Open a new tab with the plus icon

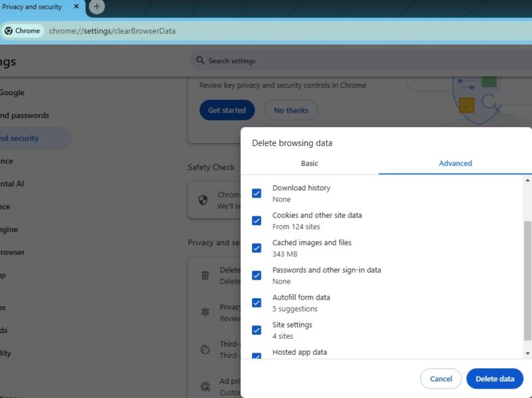click(97, 7)
